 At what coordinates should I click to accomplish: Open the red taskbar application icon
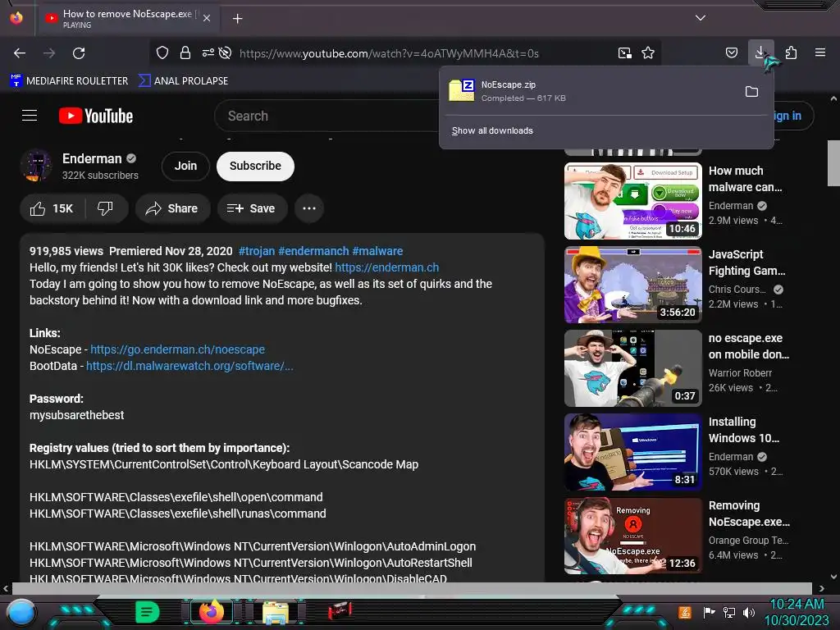pyautogui.click(x=339, y=609)
